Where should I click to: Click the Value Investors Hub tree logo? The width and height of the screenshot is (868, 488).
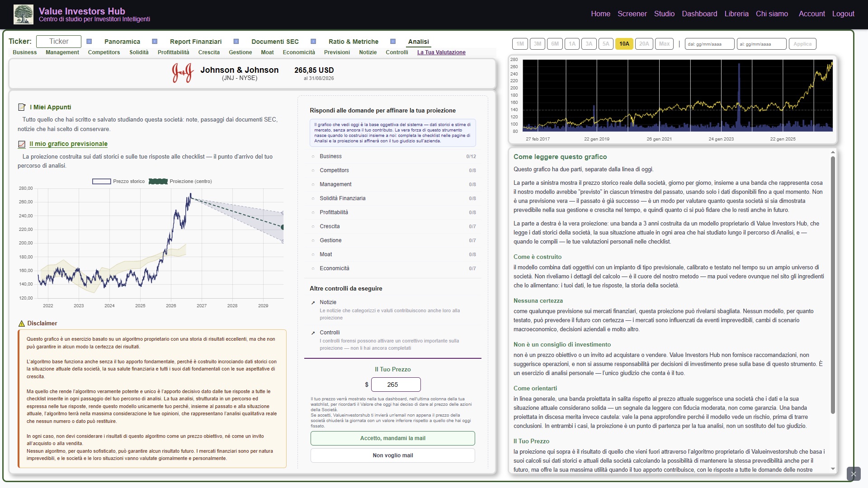tap(24, 14)
